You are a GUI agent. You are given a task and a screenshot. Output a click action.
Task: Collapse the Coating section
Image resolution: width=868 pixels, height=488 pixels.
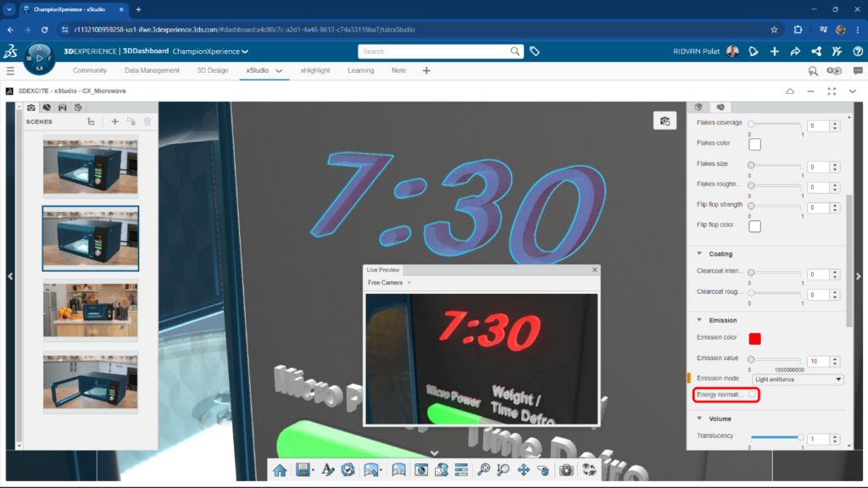pyautogui.click(x=699, y=254)
